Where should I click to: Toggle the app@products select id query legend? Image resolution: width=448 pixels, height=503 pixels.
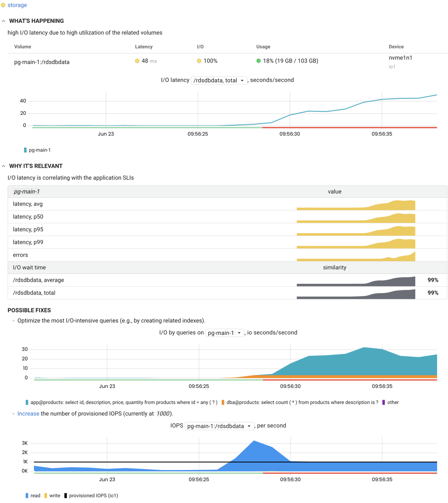[x=122, y=402]
